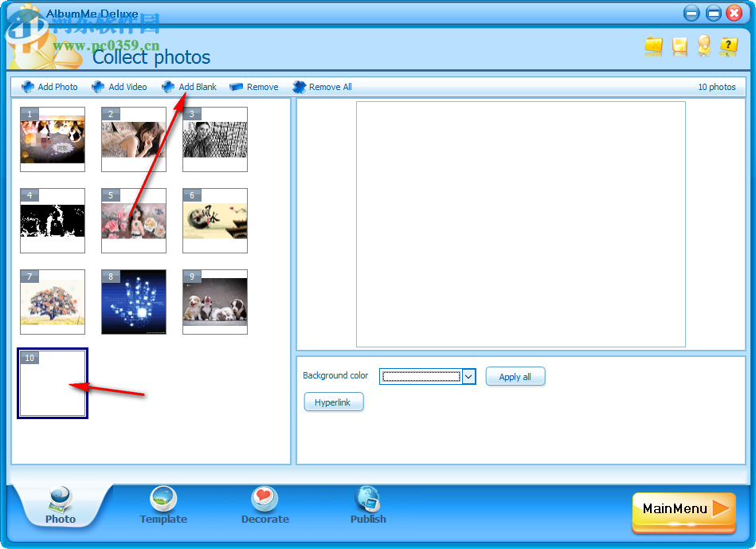Switch to the Photo tab
Viewport: 756px width, 549px height.
tap(61, 506)
